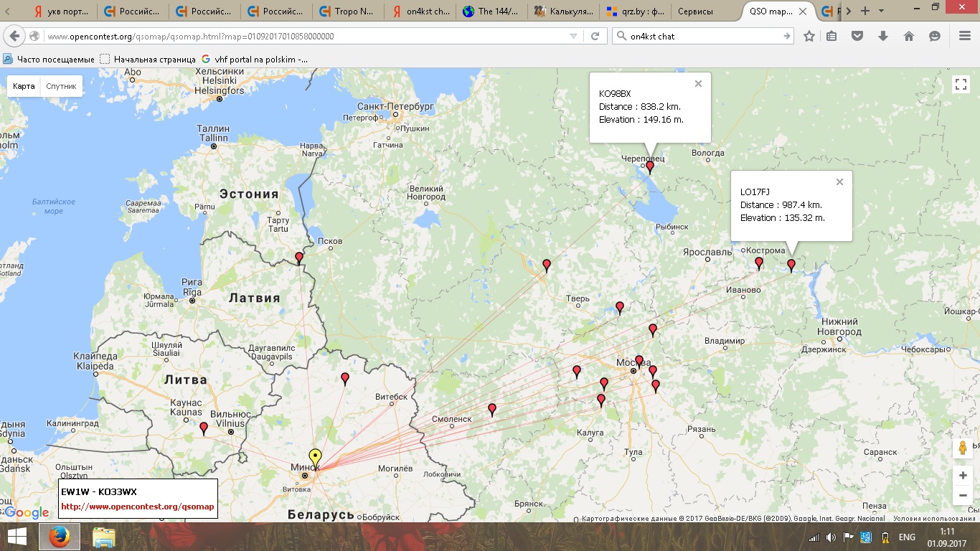The height and width of the screenshot is (551, 980).
Task: Expand the URL bar history dropdown
Action: 573,36
